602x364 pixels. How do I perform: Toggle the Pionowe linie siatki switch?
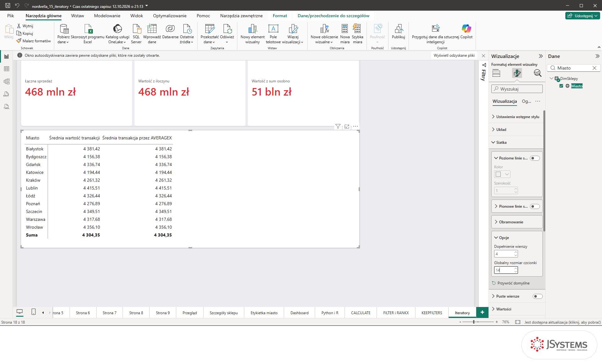pos(535,206)
